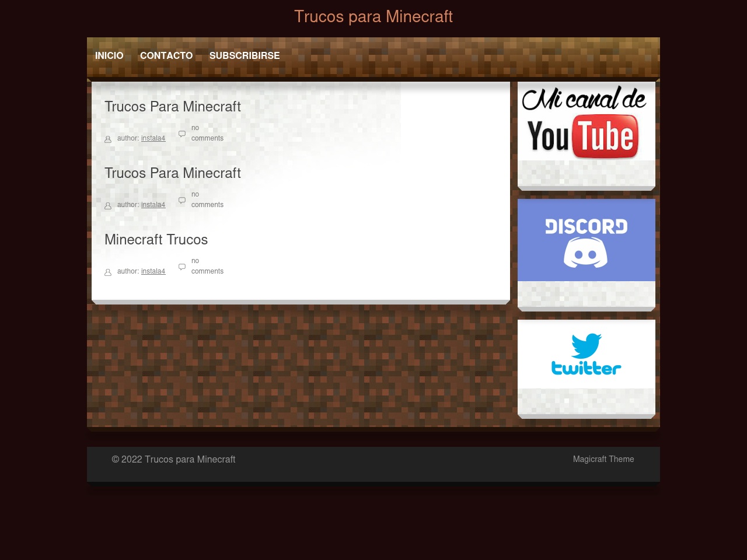Go to the INICIO menu item
The height and width of the screenshot is (560, 747).
[x=109, y=55]
